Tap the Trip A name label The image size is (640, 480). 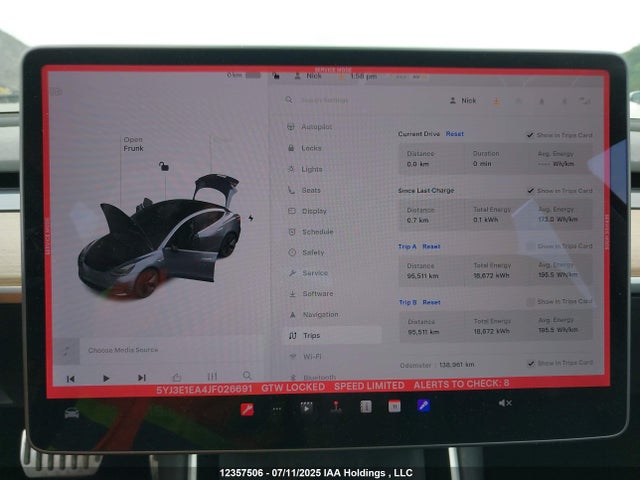[407, 247]
